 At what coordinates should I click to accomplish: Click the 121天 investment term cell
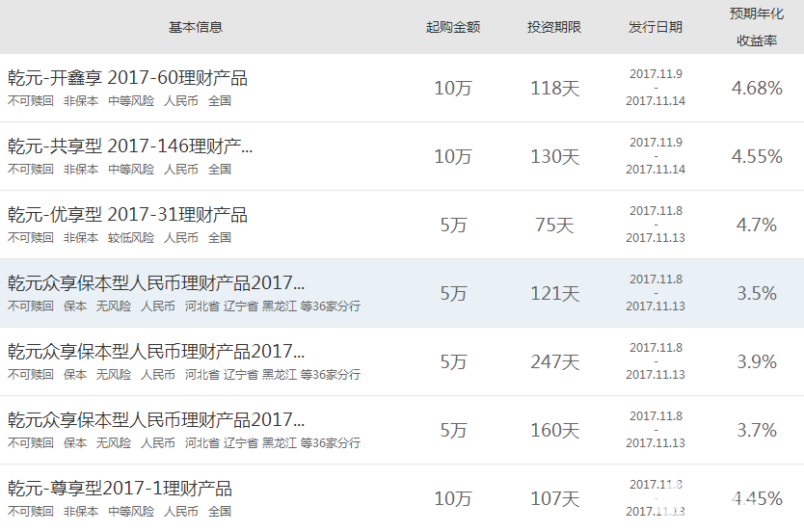tap(554, 293)
